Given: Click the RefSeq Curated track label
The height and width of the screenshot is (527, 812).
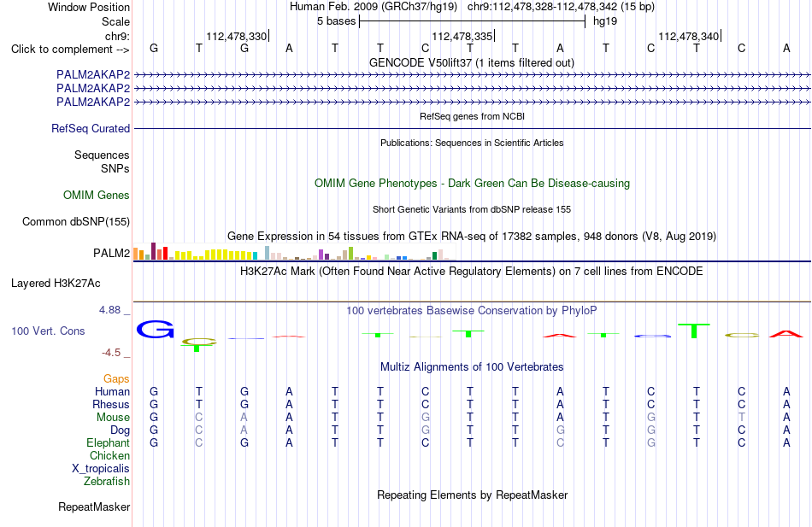Looking at the screenshot, I should 91,128.
